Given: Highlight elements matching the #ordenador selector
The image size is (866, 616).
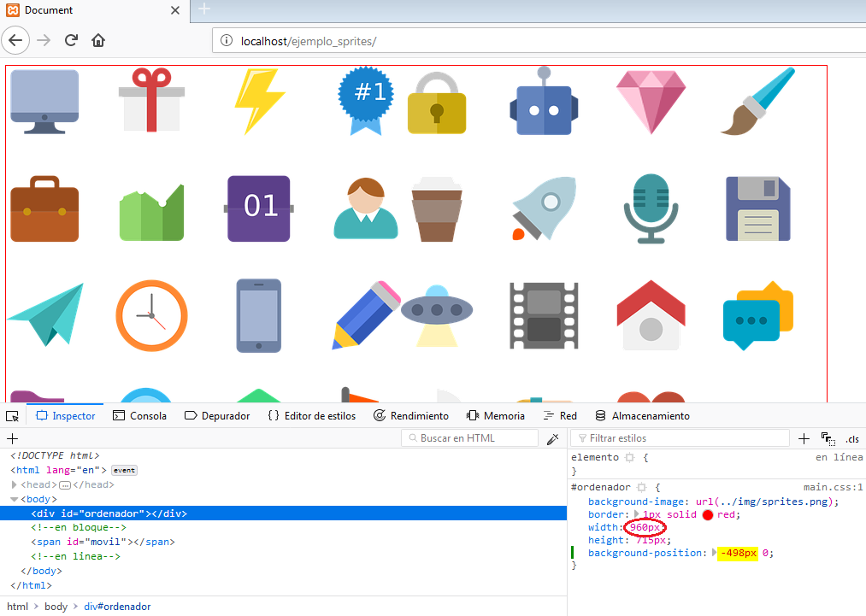Looking at the screenshot, I should click(641, 487).
